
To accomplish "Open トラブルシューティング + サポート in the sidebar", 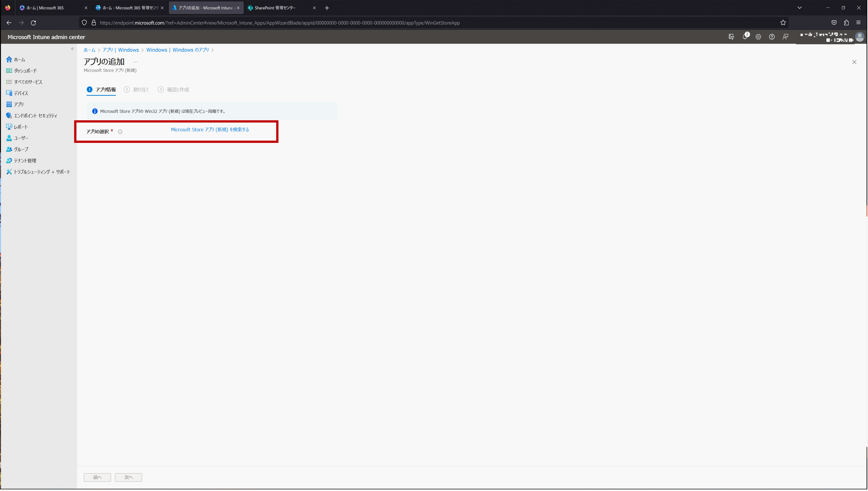I will (39, 172).
